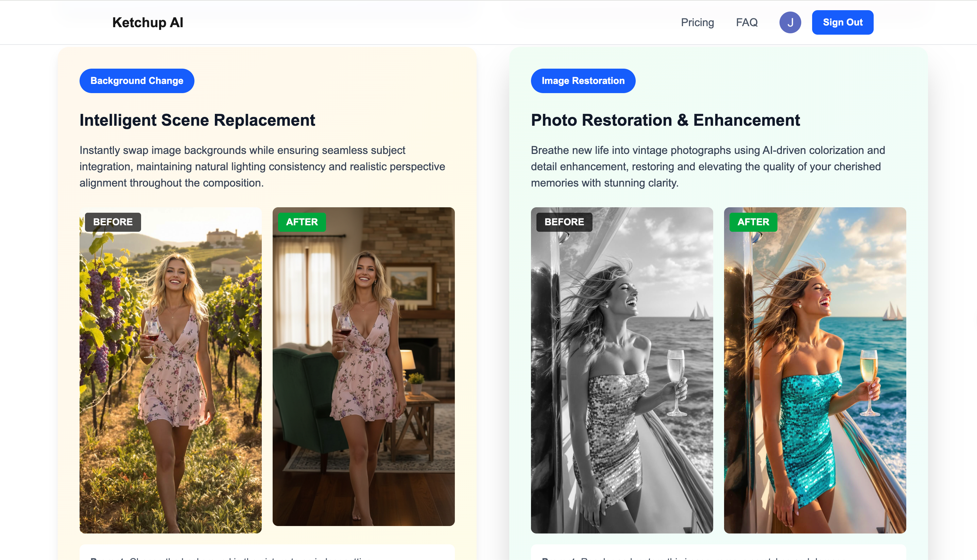Click the photo restoration description paragraph
Screen dimensions: 977x560
(x=707, y=167)
